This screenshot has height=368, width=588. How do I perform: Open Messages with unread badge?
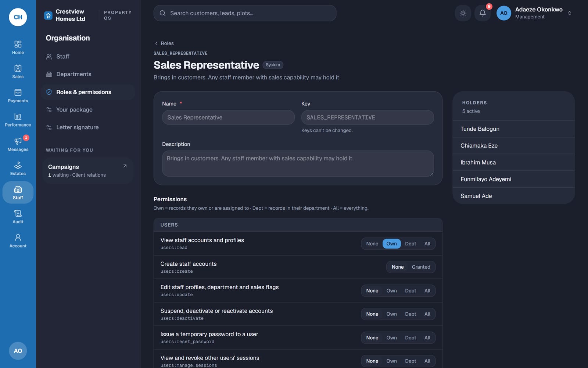(18, 145)
